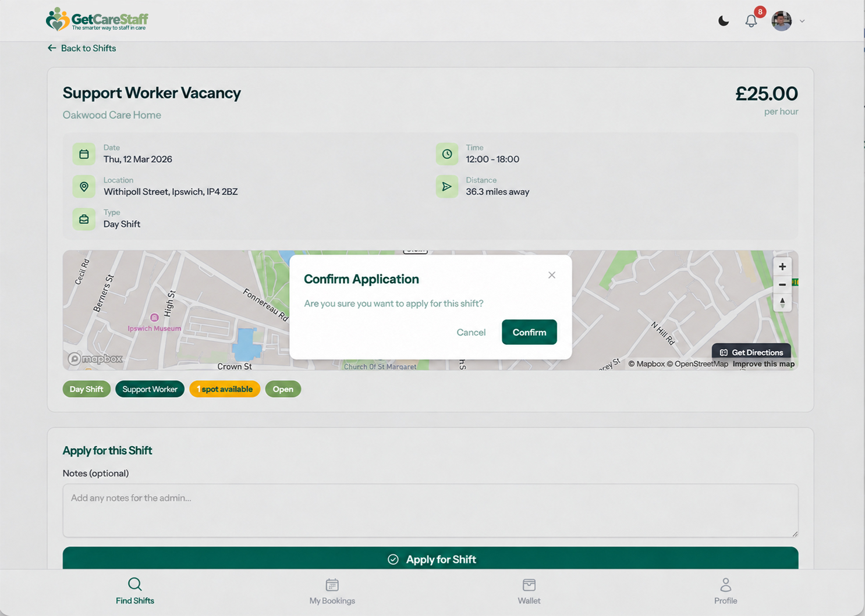This screenshot has width=865, height=616.
Task: Click the distance arrow icon
Action: pyautogui.click(x=447, y=187)
